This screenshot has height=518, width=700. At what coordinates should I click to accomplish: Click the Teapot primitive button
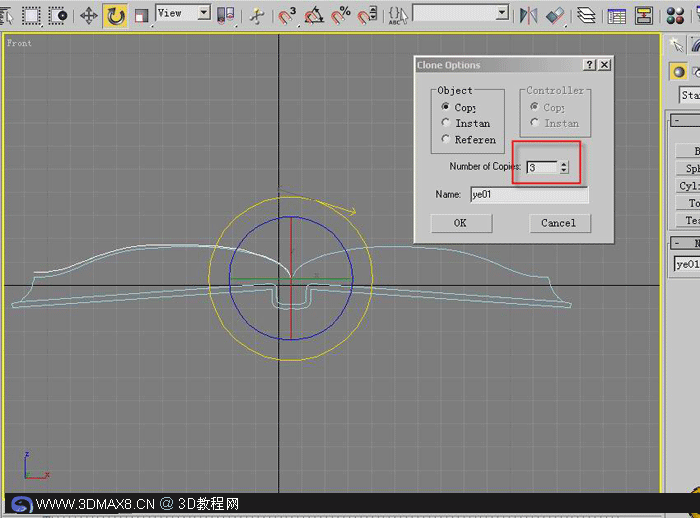click(x=688, y=220)
